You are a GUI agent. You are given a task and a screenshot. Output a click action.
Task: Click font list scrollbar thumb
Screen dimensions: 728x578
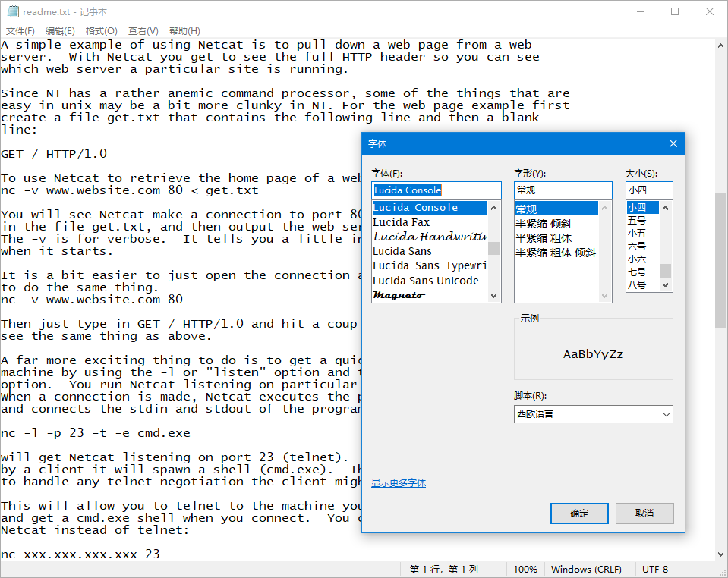[494, 248]
